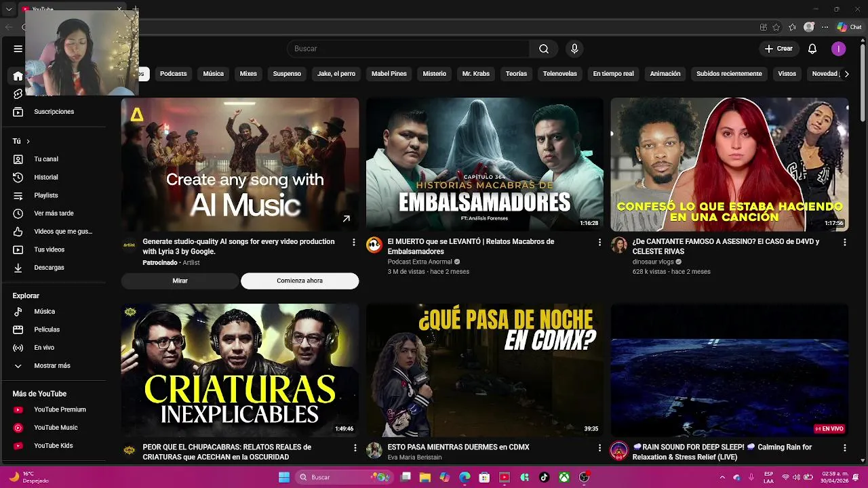Select the Podcasts filter chip
Viewport: 868px width, 488px height.
(173, 74)
